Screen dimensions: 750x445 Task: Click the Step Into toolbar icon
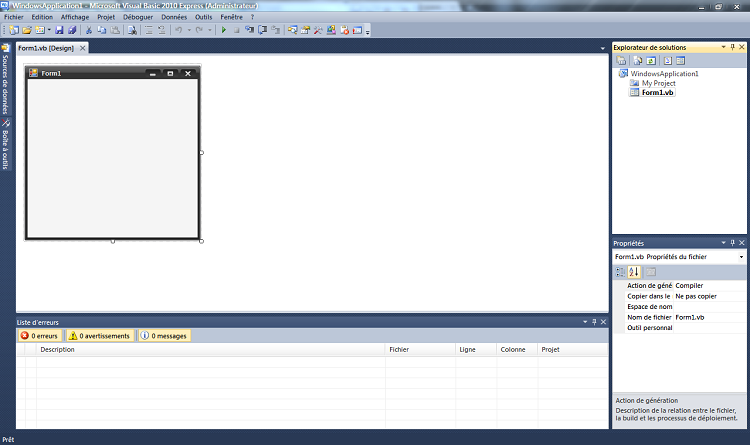(x=250, y=30)
